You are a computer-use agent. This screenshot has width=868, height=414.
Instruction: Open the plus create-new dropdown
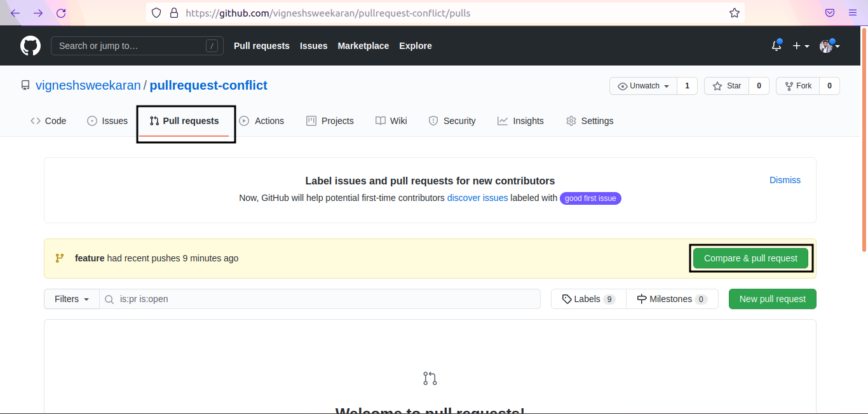800,46
